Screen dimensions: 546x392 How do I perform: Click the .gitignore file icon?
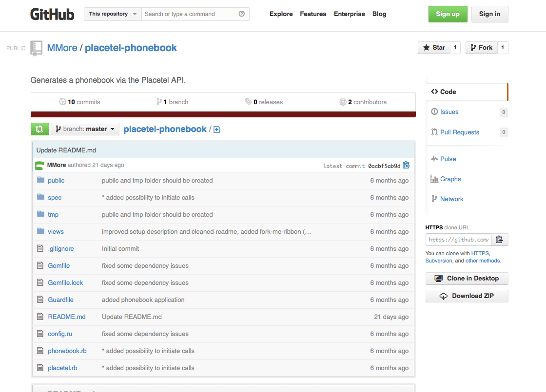pos(40,248)
